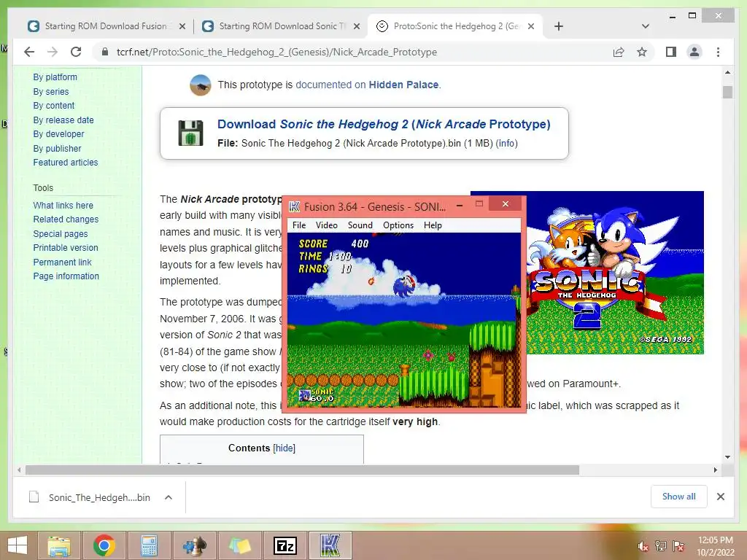Open Chrome side panel icon

click(x=671, y=52)
